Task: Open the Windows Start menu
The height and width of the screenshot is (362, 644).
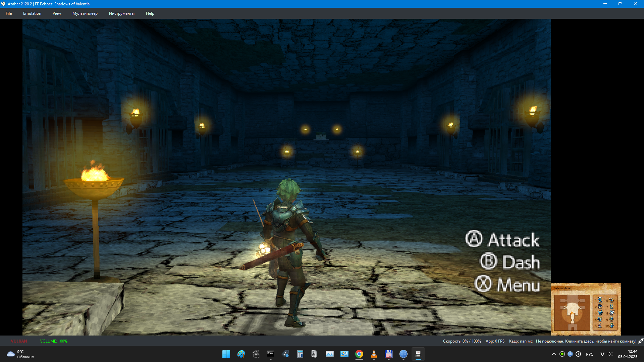Action: click(x=226, y=354)
